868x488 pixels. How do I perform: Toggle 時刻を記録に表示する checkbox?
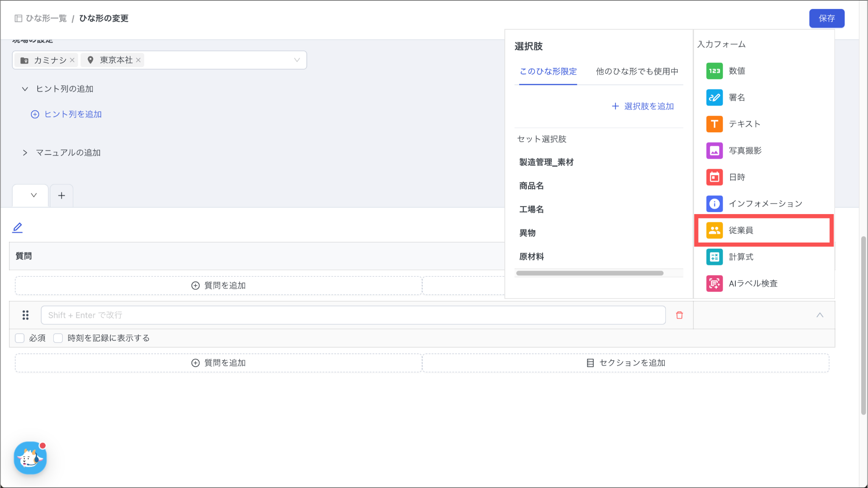click(58, 338)
